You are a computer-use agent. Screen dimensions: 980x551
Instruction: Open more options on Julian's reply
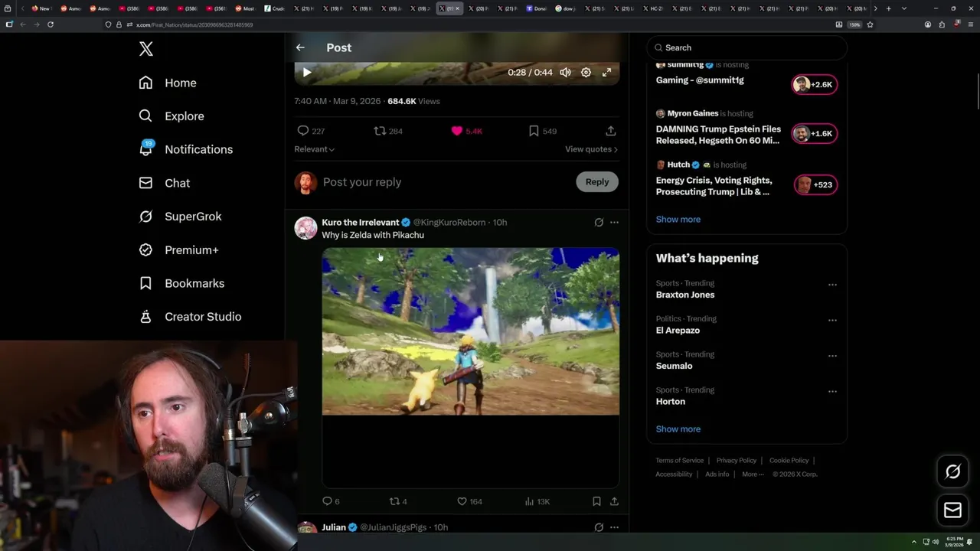(614, 527)
